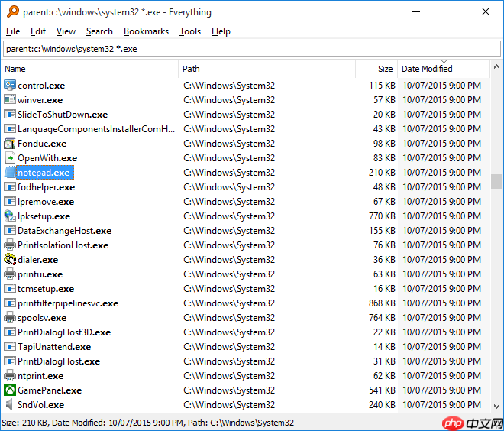Select the SlideToShutDown.exe file name
The height and width of the screenshot is (431, 504).
tap(63, 115)
